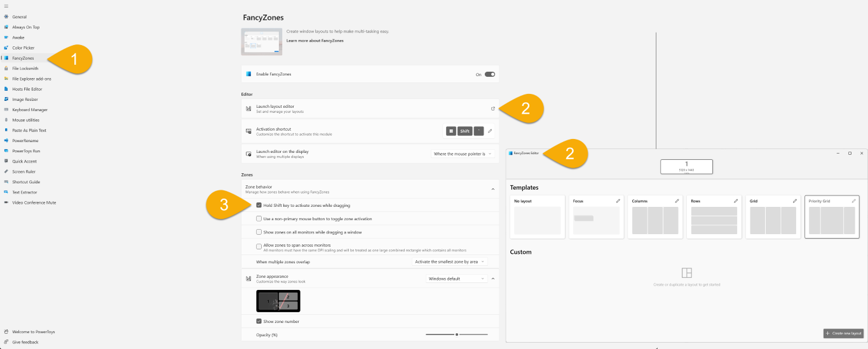Viewport: 868px width, 349px height.
Task: Collapse Zone appearance section chevron
Action: pos(493,279)
